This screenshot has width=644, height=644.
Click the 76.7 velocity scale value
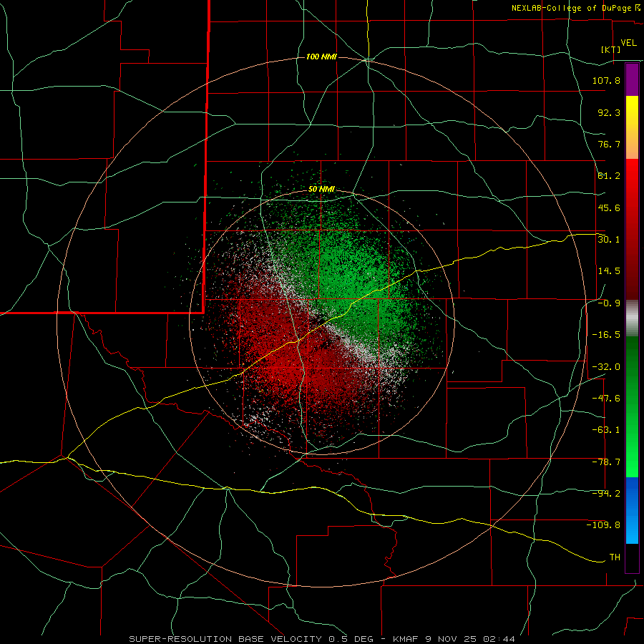tap(609, 144)
